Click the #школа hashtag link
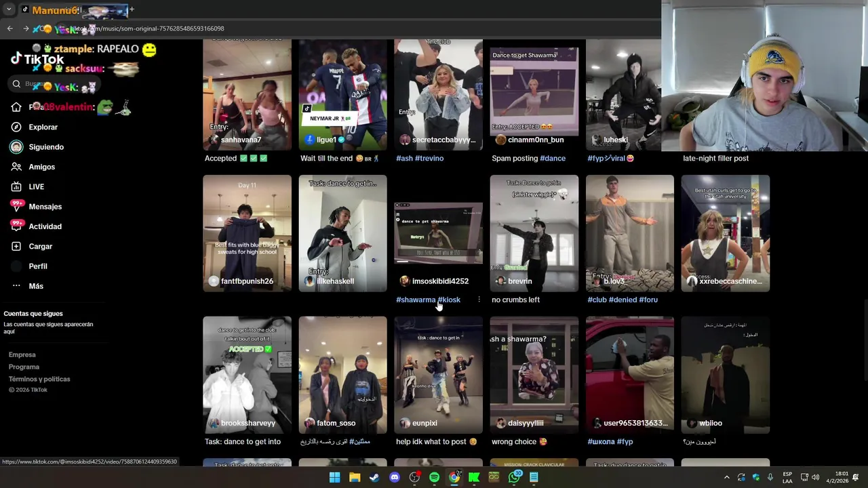This screenshot has height=488, width=868. coord(601,441)
